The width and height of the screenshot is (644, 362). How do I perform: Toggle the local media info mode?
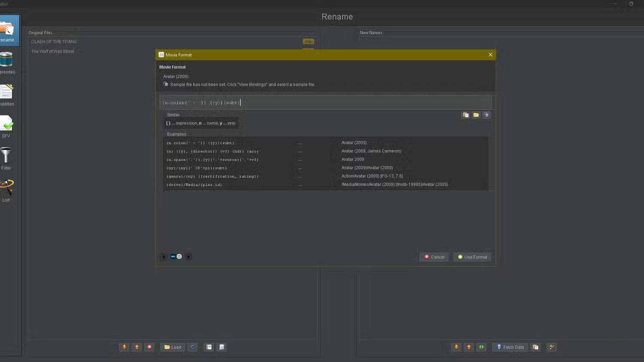[x=173, y=256]
